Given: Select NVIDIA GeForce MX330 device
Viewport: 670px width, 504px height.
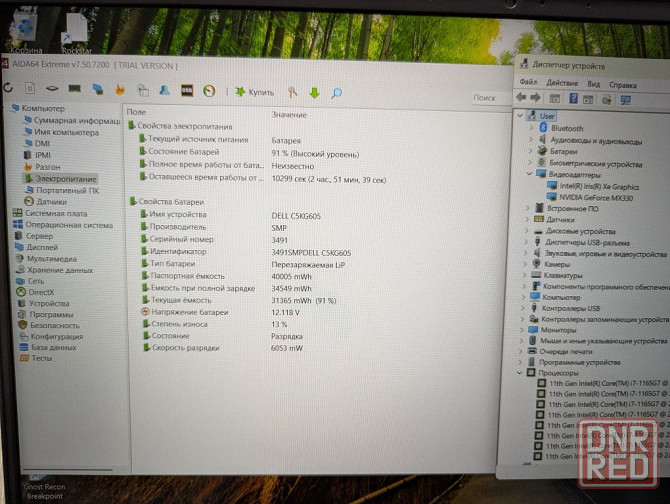Looking at the screenshot, I should 590,197.
